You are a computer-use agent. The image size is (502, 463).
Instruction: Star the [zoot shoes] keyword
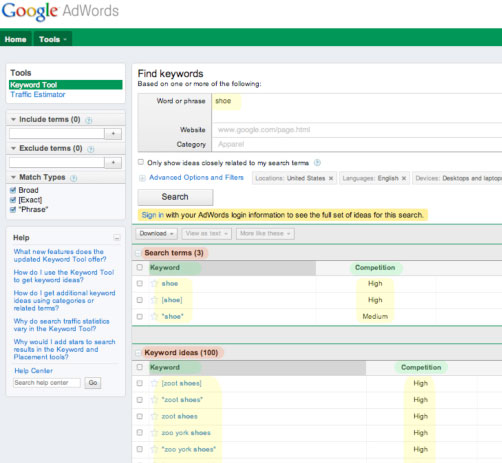pyautogui.click(x=154, y=383)
